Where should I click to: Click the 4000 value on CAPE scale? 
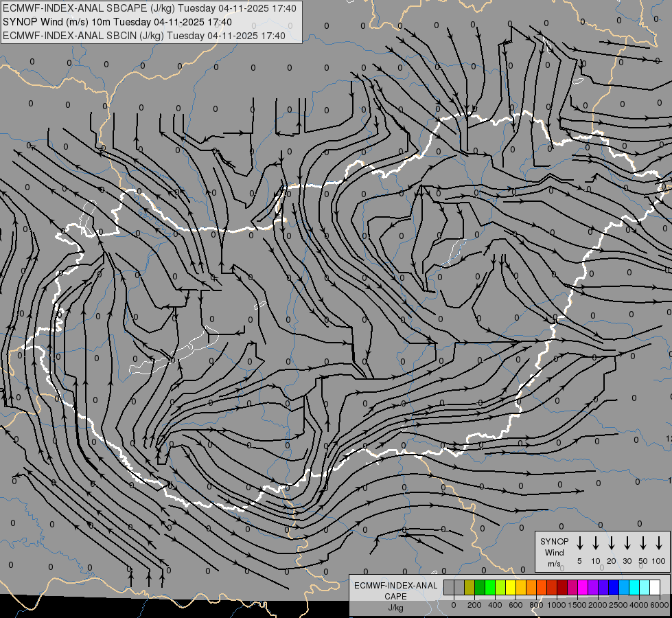tap(639, 605)
